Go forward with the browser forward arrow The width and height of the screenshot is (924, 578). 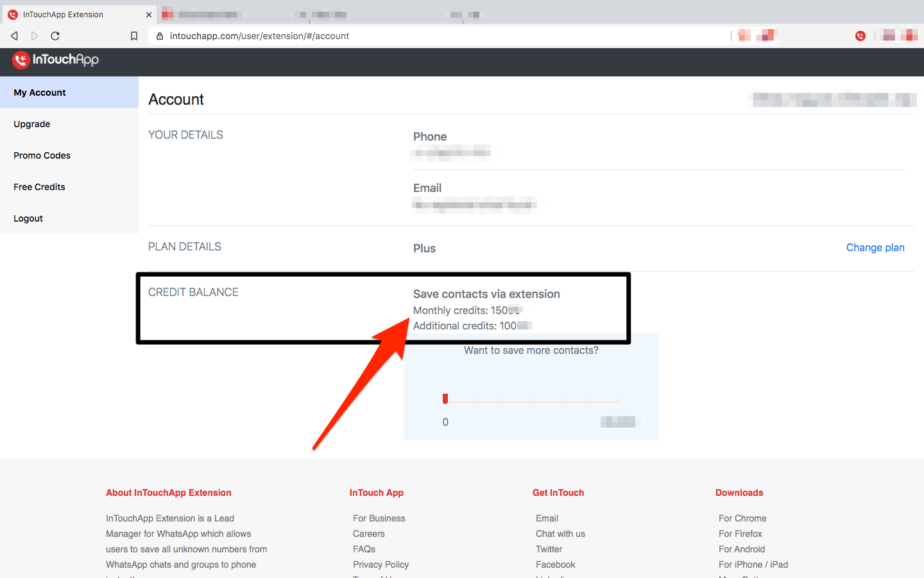[x=35, y=36]
